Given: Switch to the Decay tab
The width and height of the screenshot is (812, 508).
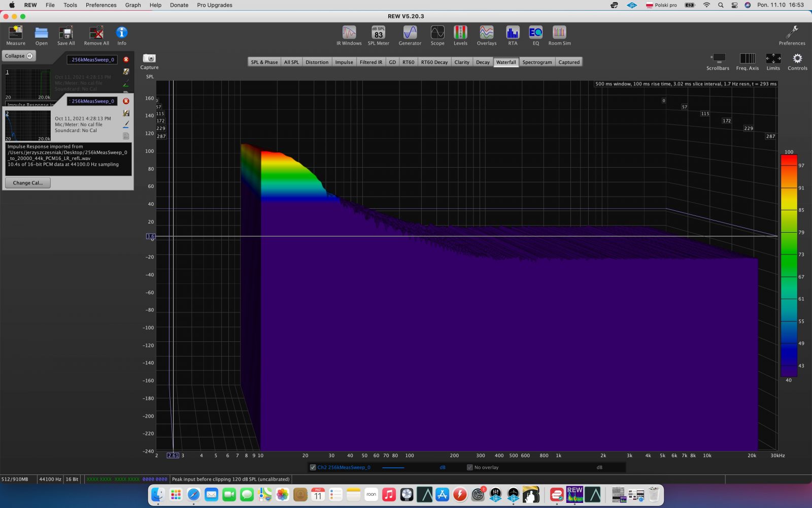Looking at the screenshot, I should click(483, 62).
